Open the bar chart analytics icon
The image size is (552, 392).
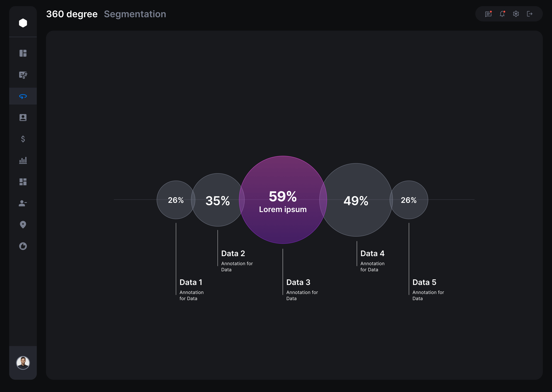[23, 160]
